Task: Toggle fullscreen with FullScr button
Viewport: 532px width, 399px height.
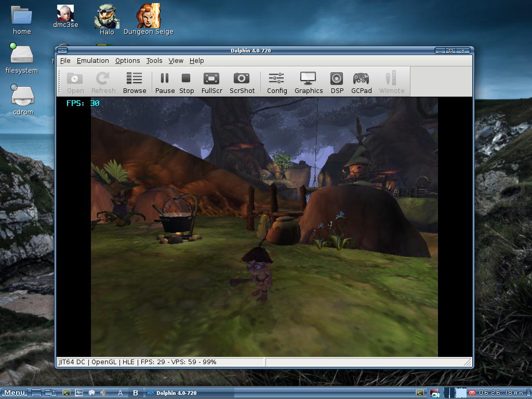Action: point(211,82)
